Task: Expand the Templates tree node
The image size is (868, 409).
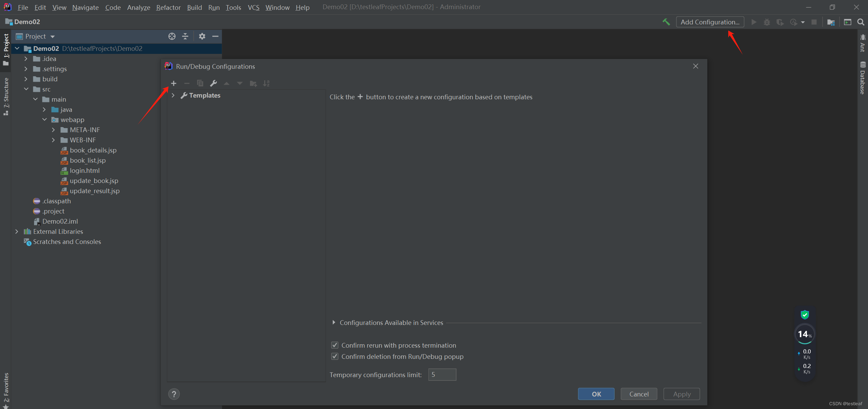Action: [173, 96]
